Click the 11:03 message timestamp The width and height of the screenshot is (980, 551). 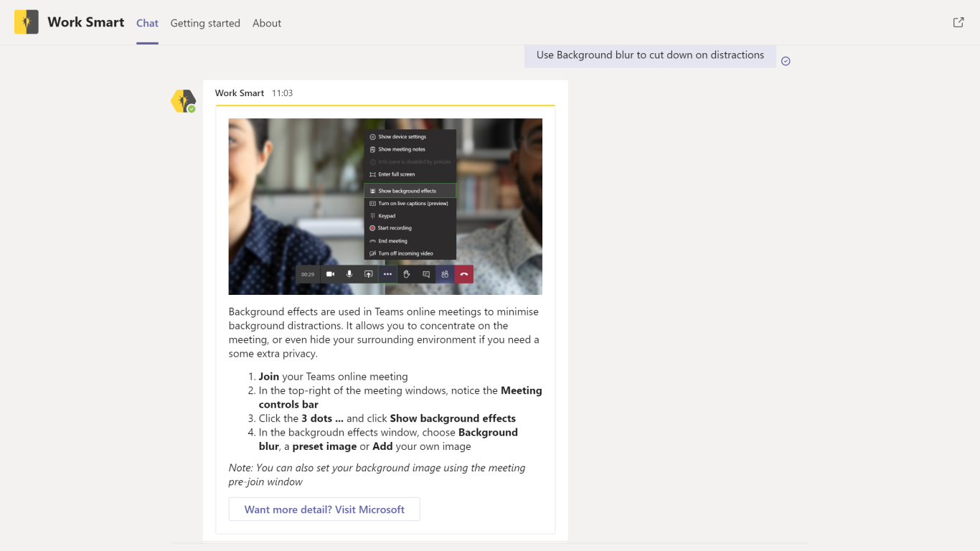click(282, 93)
